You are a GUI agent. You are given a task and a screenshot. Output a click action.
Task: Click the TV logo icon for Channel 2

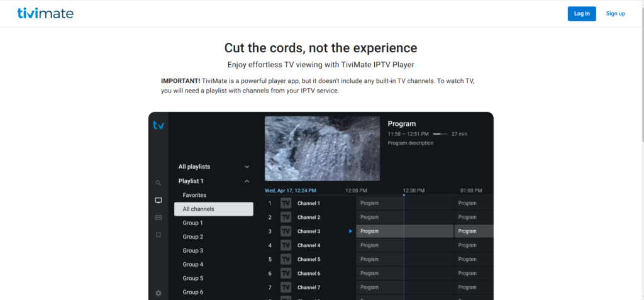pos(286,217)
